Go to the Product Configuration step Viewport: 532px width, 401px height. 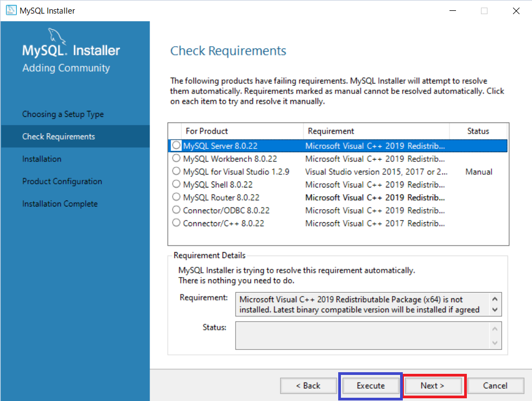62,181
